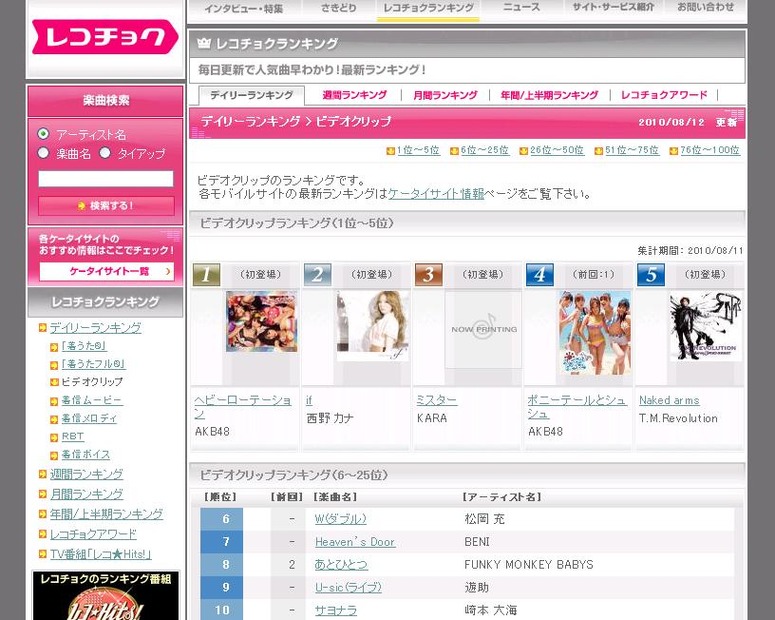Click the ミスター song link
Image resolution: width=775 pixels, height=620 pixels.
coord(437,400)
